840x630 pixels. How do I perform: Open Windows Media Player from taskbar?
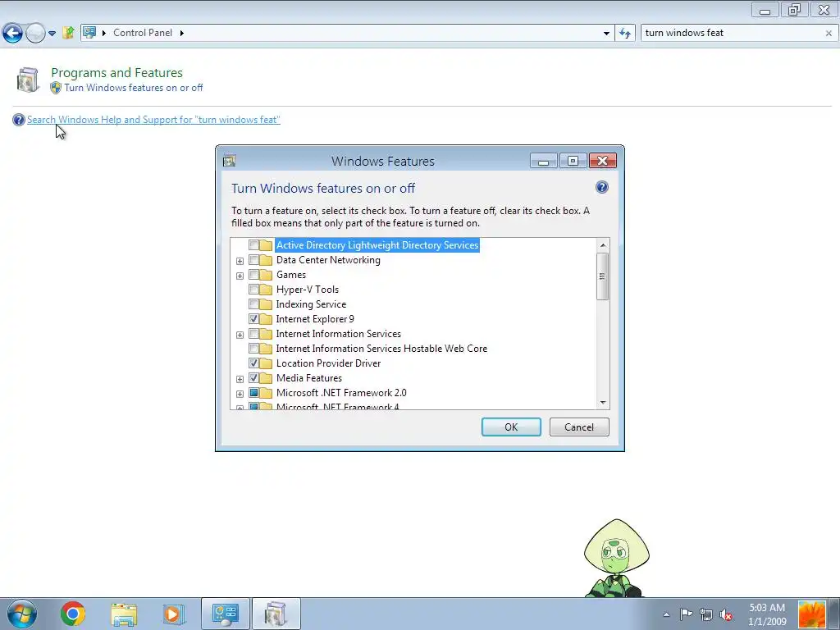[174, 614]
